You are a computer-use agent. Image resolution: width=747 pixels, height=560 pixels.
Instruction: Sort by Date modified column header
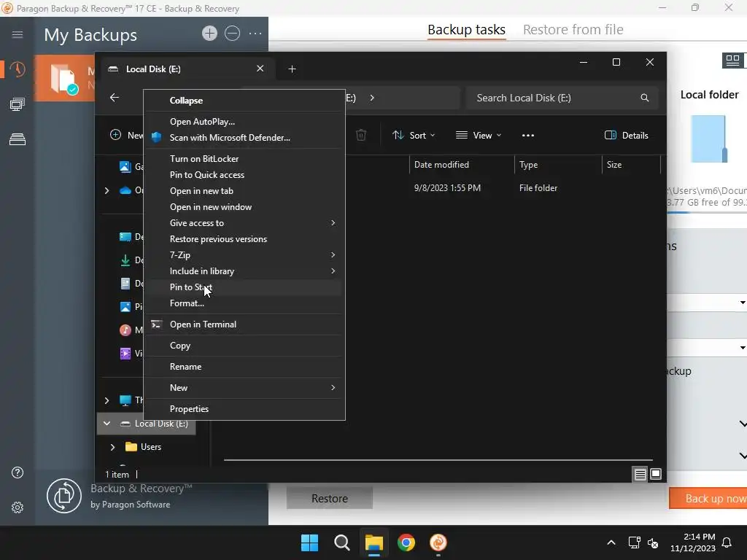(x=461, y=165)
